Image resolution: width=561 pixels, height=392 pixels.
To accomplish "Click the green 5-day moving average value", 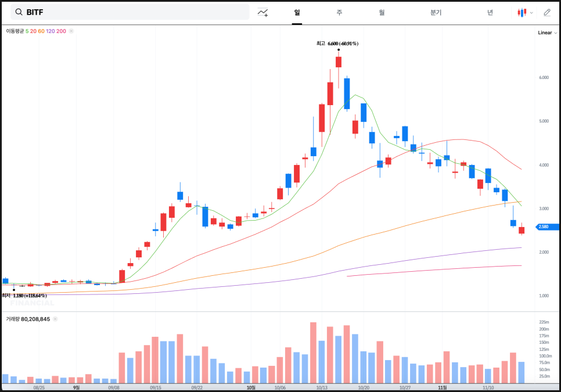I will tap(27, 31).
